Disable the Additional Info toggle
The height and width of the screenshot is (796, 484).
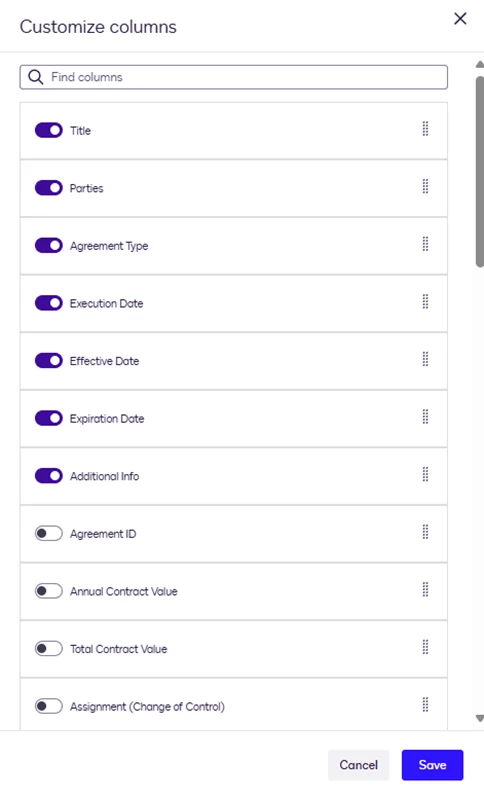(x=49, y=476)
